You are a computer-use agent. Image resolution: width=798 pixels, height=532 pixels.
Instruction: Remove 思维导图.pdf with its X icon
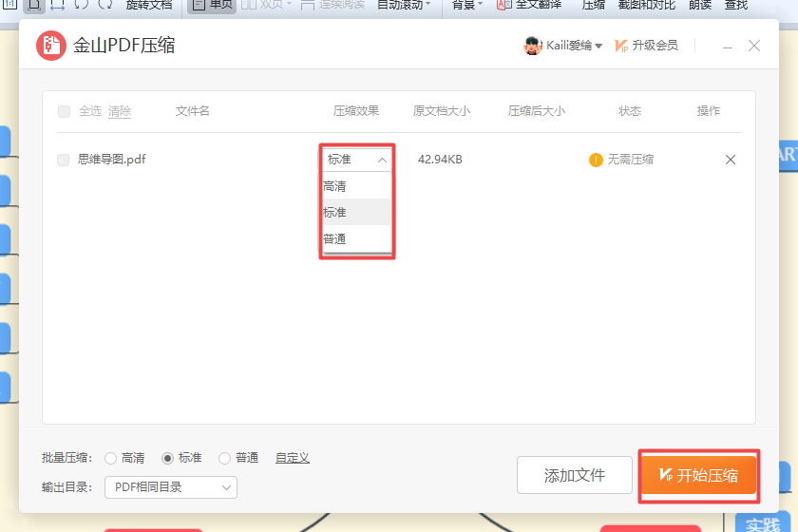pyautogui.click(x=731, y=160)
